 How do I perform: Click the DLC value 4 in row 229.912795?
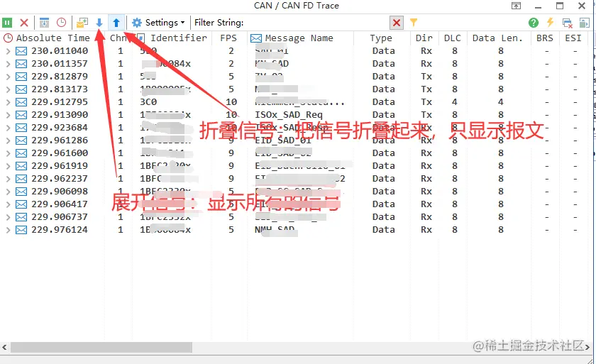point(455,102)
